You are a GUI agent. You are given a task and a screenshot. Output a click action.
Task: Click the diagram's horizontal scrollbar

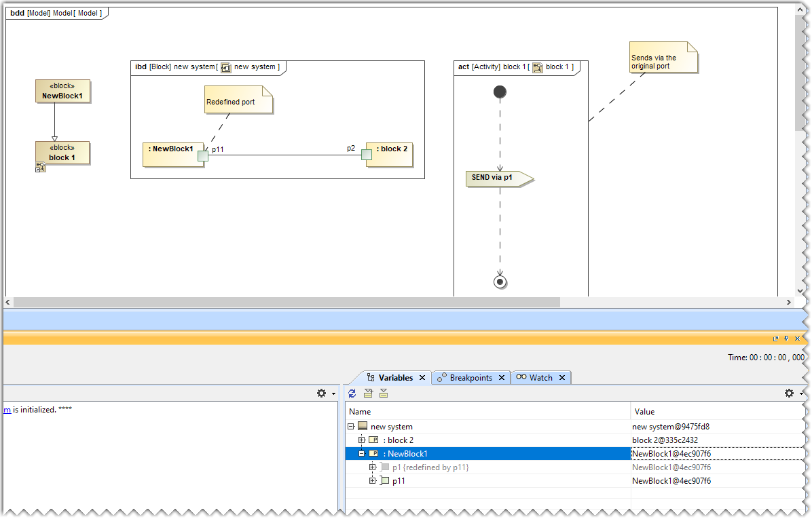272,302
